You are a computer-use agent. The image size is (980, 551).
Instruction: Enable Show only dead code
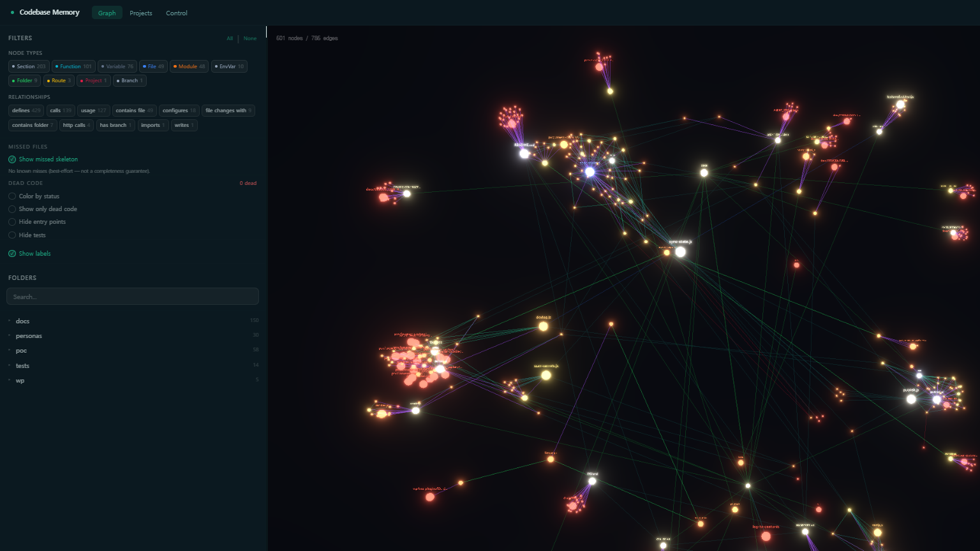(x=43, y=209)
